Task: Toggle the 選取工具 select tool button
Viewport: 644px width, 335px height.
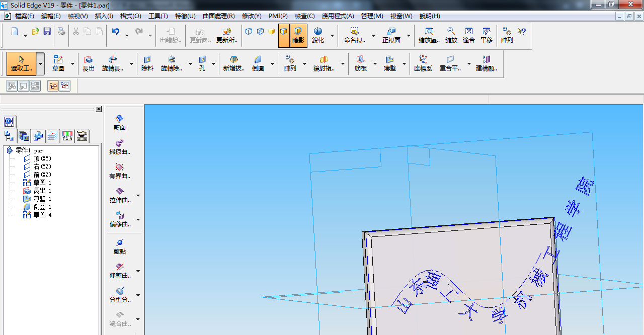Action: (21, 63)
